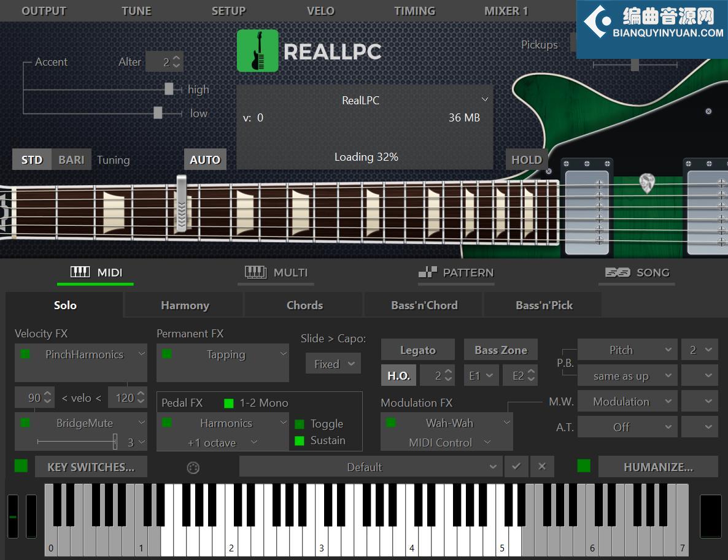Toggle the PinchHarmonics green enable square

(25, 354)
